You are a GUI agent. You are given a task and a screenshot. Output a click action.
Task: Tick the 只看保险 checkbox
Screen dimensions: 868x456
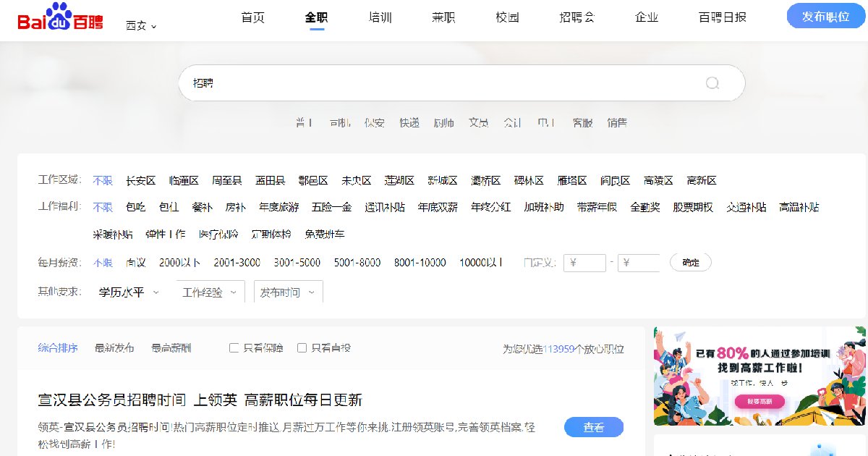[x=234, y=348]
